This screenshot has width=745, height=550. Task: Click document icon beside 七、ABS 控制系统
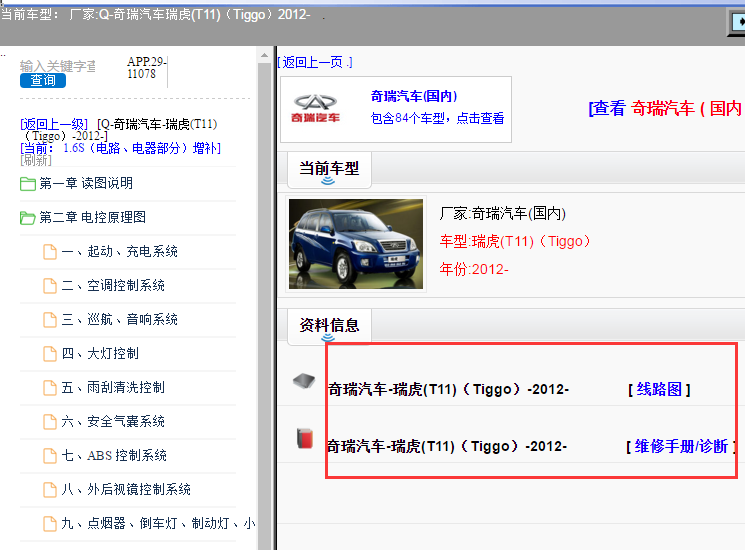point(50,456)
